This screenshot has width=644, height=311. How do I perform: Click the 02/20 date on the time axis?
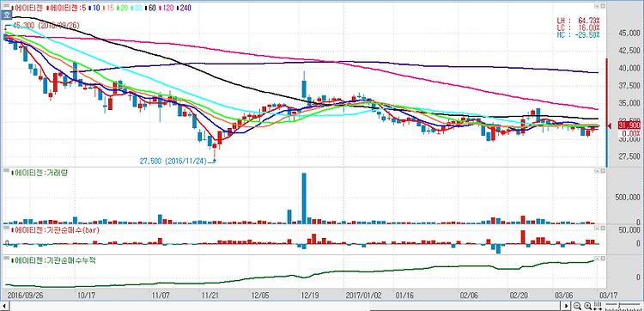coord(519,296)
